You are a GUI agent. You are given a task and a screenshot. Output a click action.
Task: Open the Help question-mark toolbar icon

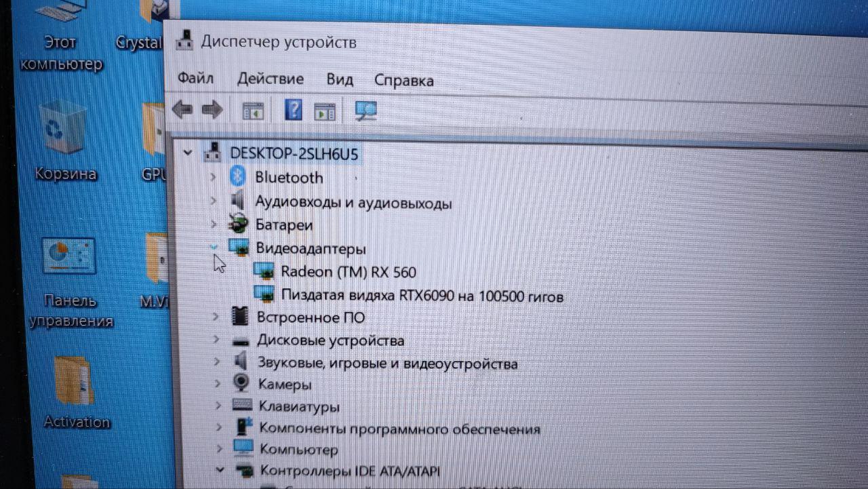(x=293, y=110)
